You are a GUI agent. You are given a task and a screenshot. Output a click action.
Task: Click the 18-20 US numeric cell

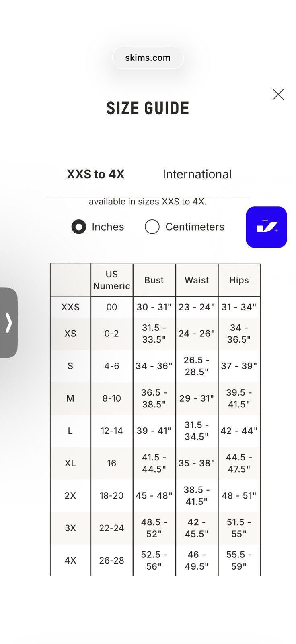(112, 496)
